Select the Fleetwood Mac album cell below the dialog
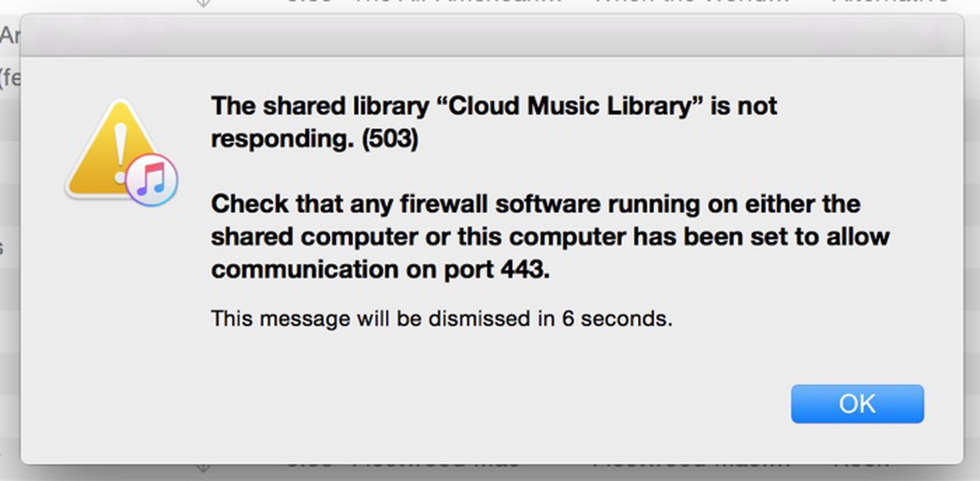This screenshot has width=980, height=481. tap(691, 469)
